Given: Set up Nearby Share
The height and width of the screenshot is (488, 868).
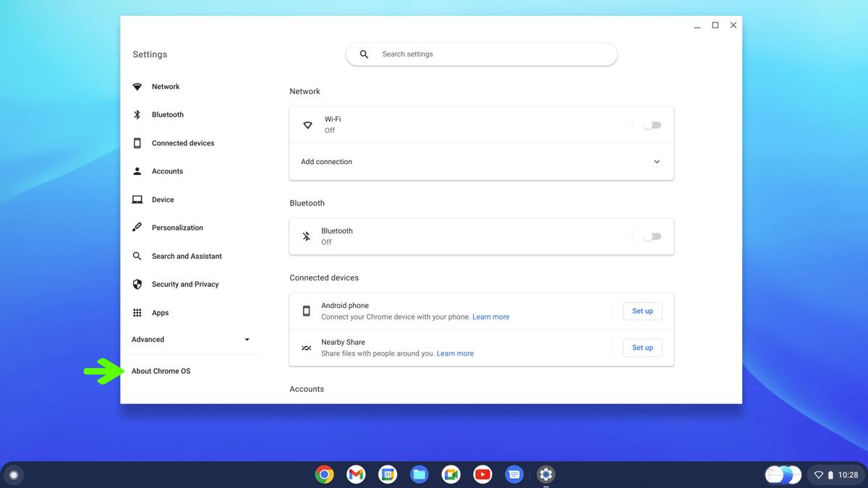Looking at the screenshot, I should (x=642, y=347).
